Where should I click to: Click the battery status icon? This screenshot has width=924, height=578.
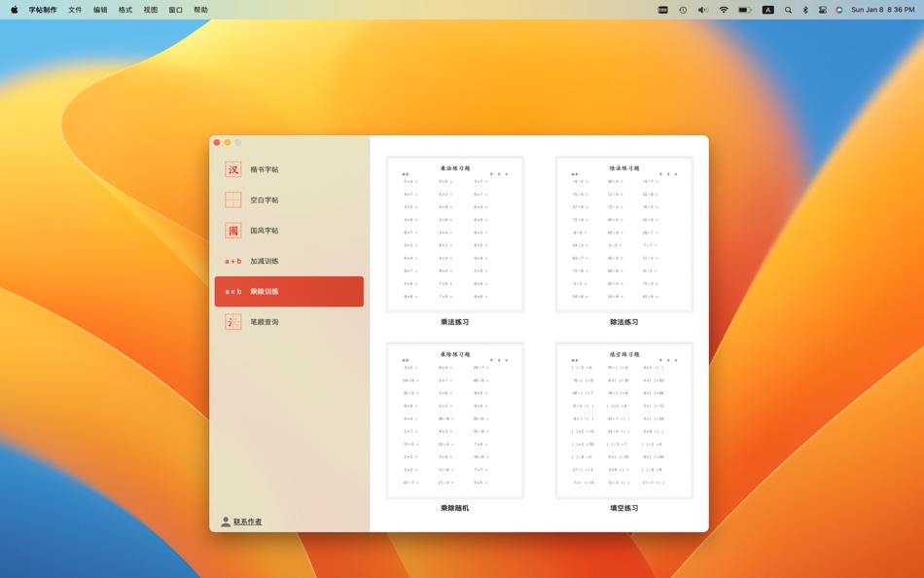(x=745, y=10)
